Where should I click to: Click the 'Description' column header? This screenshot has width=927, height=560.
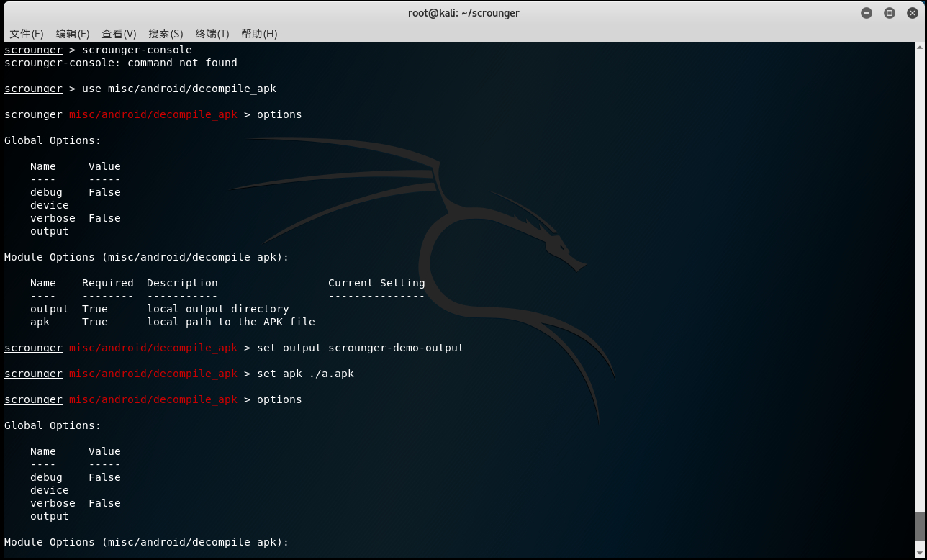click(182, 283)
